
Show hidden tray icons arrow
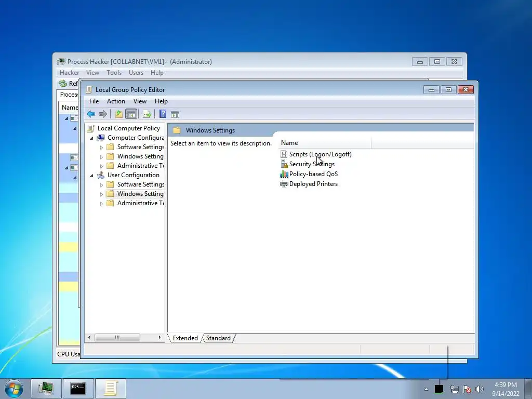tap(426, 389)
